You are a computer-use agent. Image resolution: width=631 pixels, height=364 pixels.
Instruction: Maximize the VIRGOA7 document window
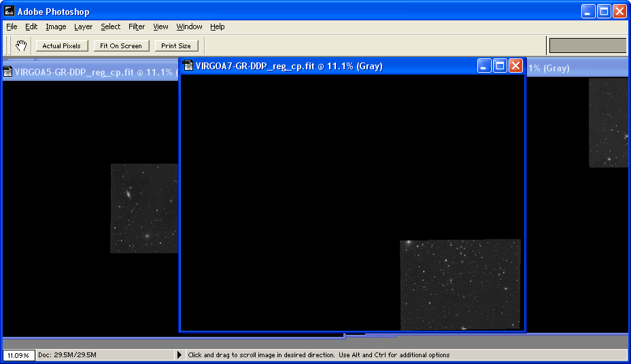click(500, 66)
